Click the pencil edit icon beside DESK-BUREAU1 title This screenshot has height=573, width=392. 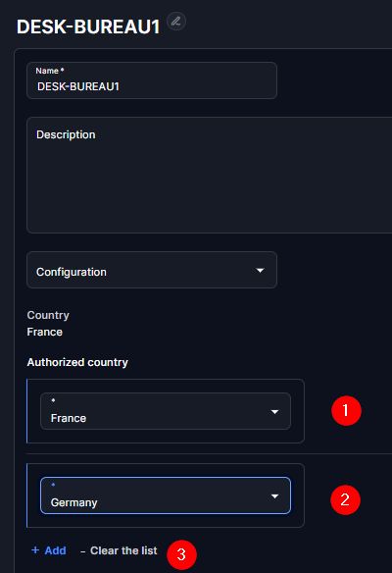coord(176,22)
